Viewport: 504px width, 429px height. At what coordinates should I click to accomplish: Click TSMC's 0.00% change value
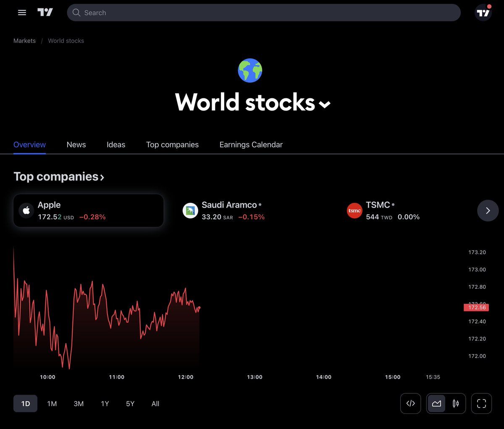click(409, 217)
